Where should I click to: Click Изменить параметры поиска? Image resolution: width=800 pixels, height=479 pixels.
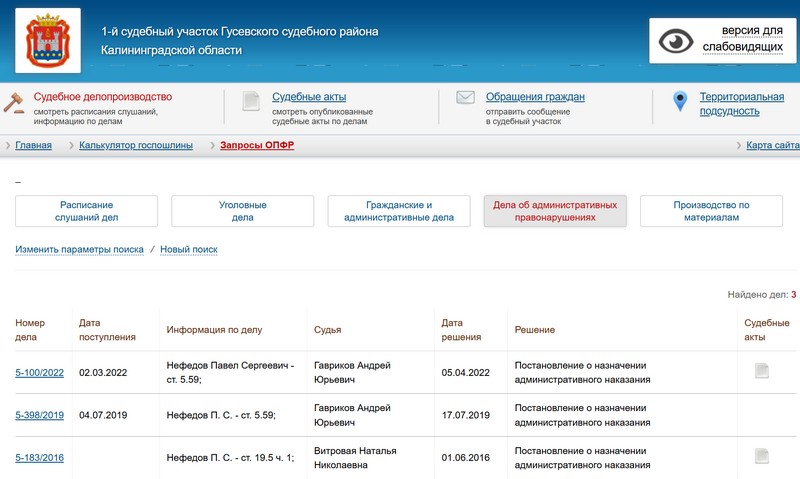point(79,249)
